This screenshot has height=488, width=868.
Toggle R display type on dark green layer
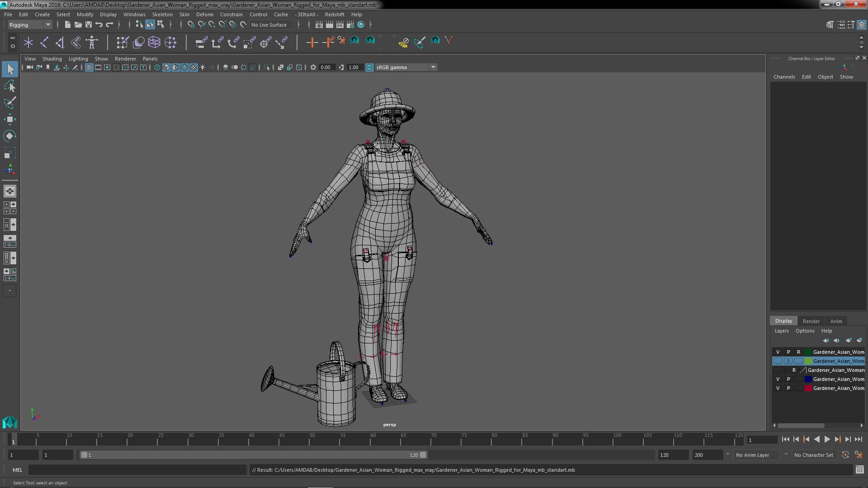coord(799,352)
